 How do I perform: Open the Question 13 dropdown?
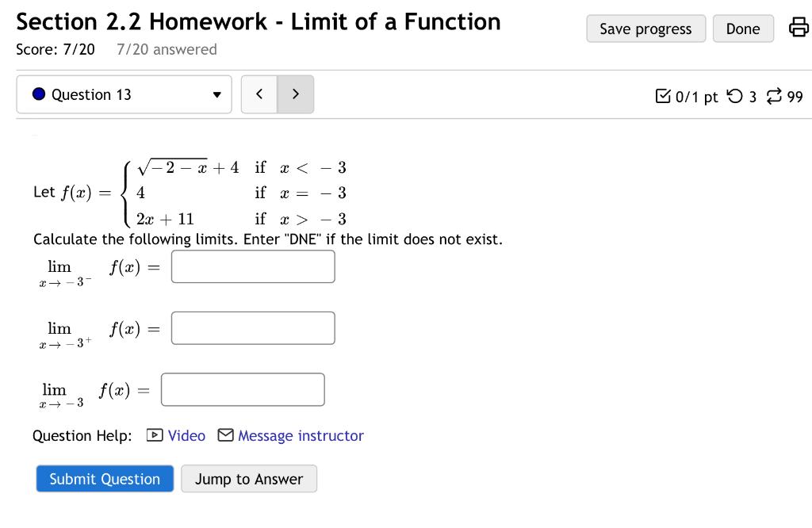point(124,94)
